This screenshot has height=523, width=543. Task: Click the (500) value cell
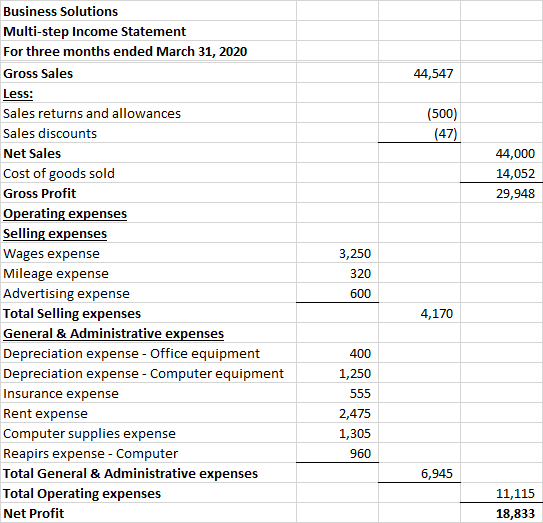click(442, 114)
